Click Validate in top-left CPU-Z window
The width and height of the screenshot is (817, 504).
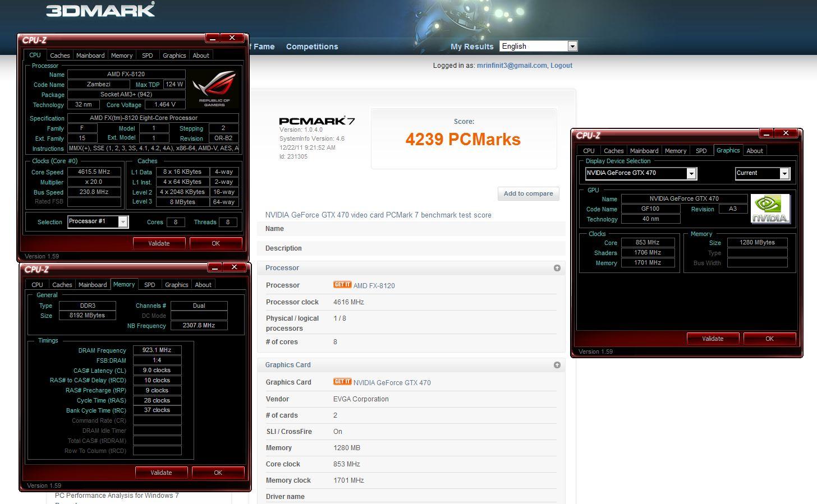[x=159, y=243]
